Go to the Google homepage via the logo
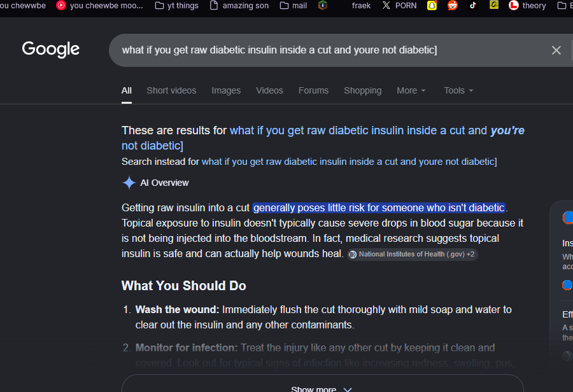The width and height of the screenshot is (573, 392). (50, 50)
